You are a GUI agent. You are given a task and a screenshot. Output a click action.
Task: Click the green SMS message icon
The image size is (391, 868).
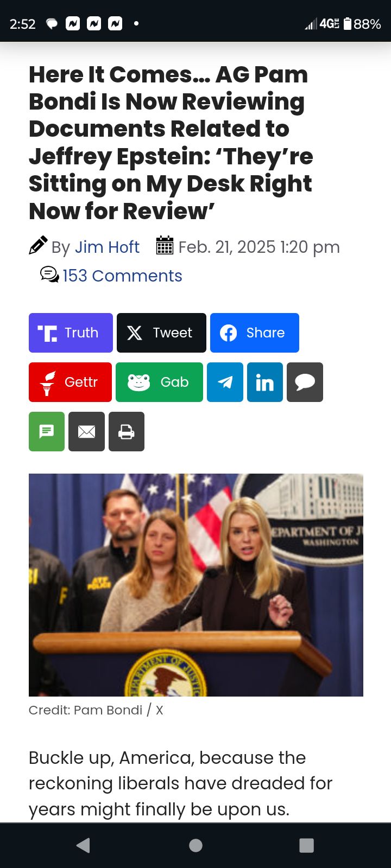47,432
